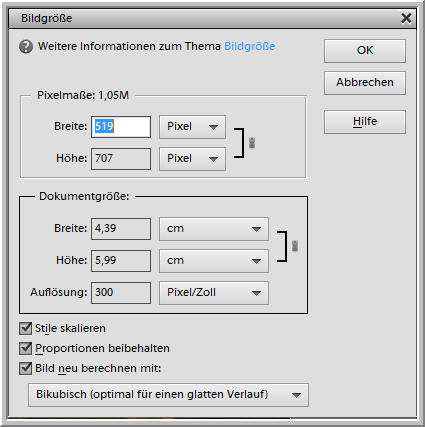Viewport: 425px width, 427px height.
Task: Expand the Bikubisch resampling method dropdown
Action: point(168,395)
